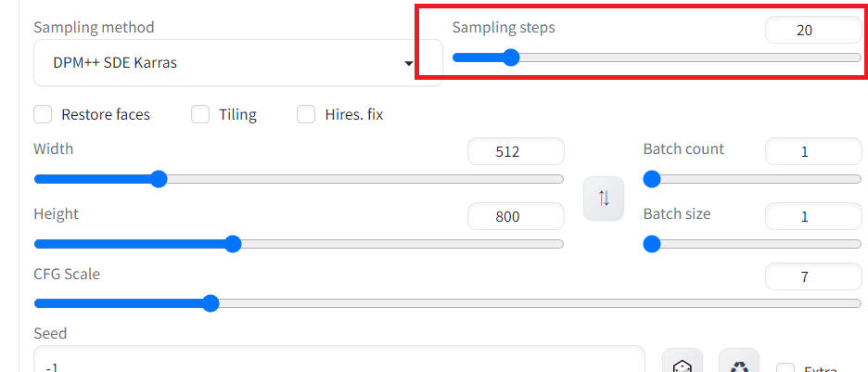This screenshot has height=372, width=868.
Task: Click the recycle icon to reuse seed
Action: (x=739, y=365)
